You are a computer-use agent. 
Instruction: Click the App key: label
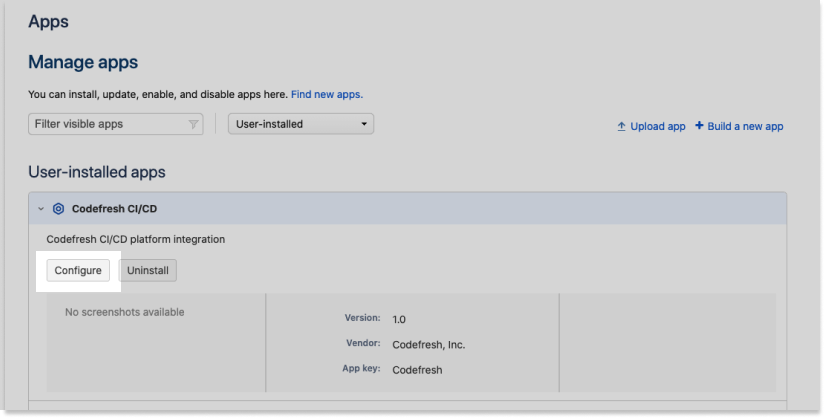pyautogui.click(x=362, y=369)
